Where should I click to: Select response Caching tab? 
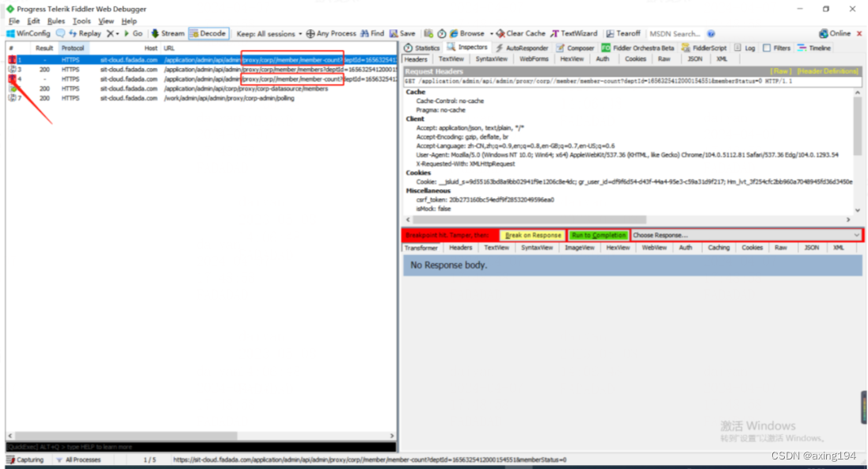(718, 248)
